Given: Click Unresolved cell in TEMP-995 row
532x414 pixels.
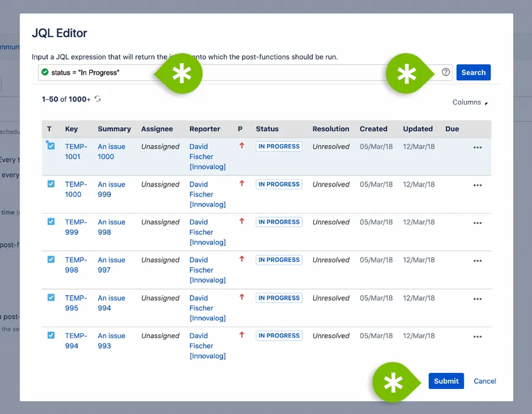Looking at the screenshot, I should tap(331, 298).
